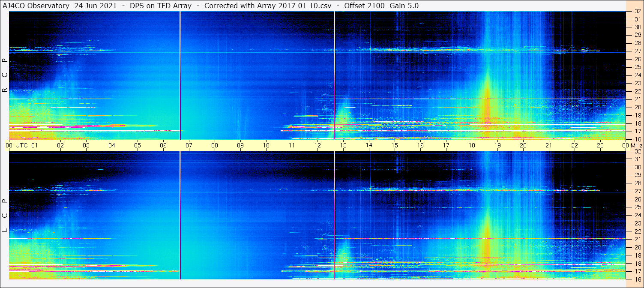
Task: Select hour 02 on the UTC time axis
Action: (60, 145)
